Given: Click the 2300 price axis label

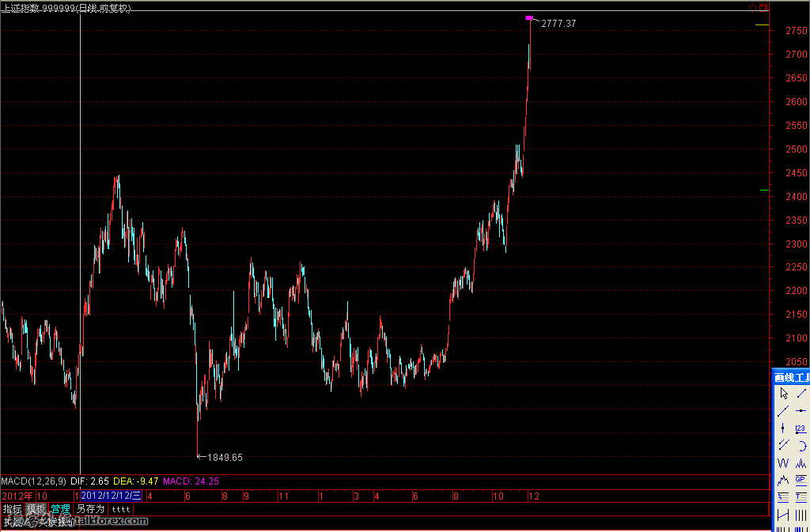Looking at the screenshot, I should pyautogui.click(x=796, y=244).
